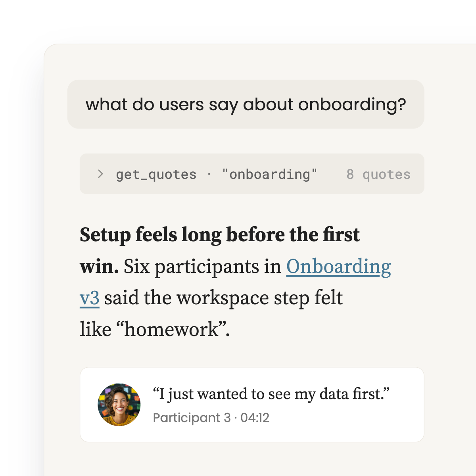
Task: Click the bold word "win."
Action: pyautogui.click(x=99, y=267)
